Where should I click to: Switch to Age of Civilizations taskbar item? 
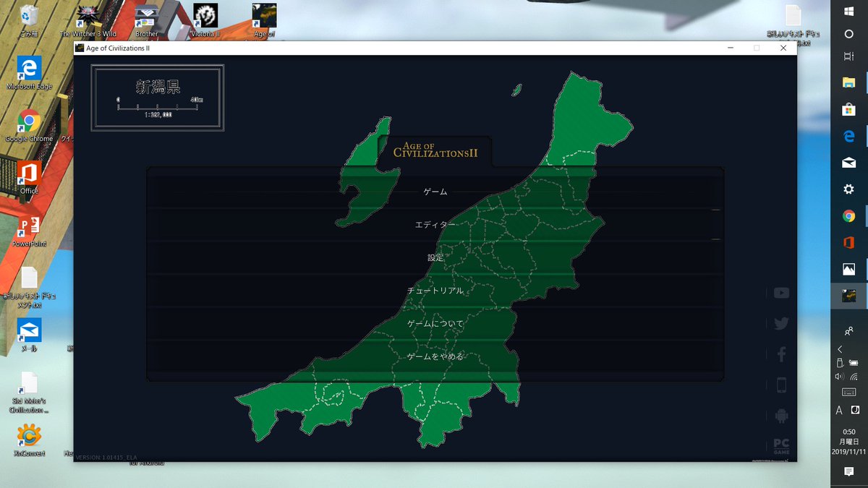[x=849, y=296]
